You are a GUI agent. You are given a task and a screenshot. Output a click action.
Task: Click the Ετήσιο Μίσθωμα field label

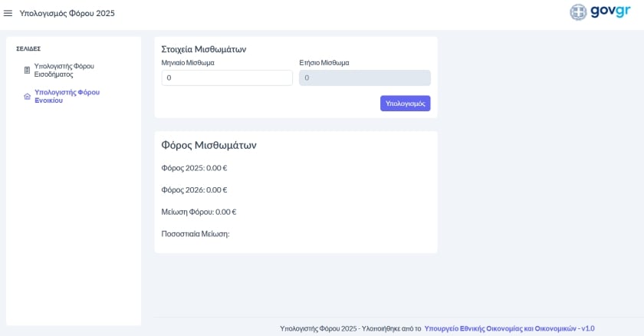click(324, 63)
